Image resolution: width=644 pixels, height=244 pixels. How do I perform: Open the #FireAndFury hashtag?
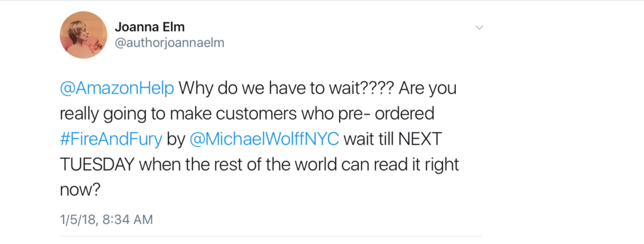[x=111, y=140]
